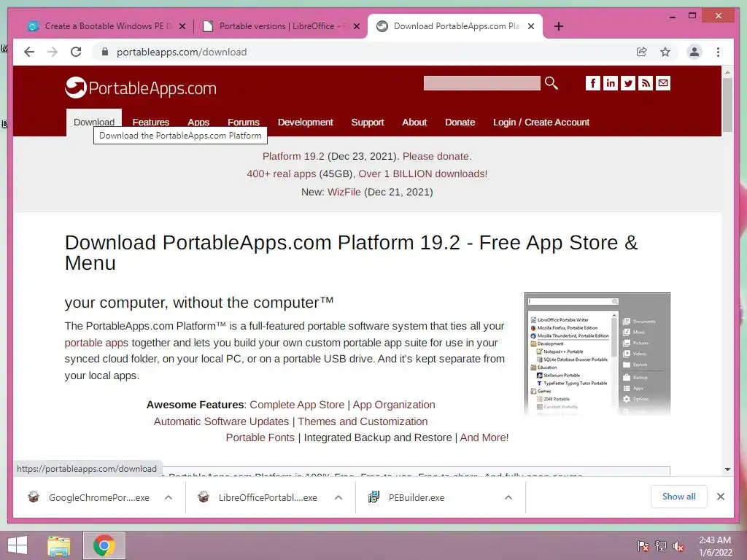Expand PEBuilder.exe download options chevron
The height and width of the screenshot is (560, 747).
[x=508, y=497]
